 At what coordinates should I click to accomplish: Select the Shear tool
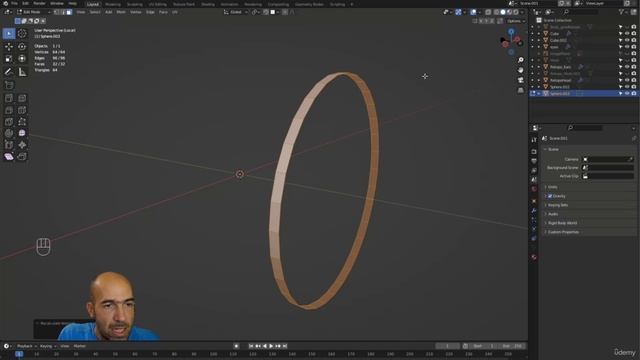tap(9, 157)
